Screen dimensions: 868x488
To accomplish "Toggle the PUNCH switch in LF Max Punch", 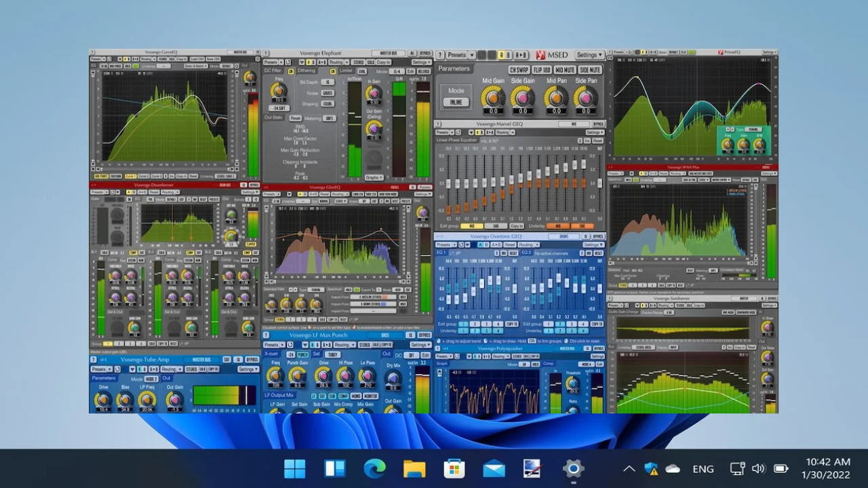I will tap(302, 354).
